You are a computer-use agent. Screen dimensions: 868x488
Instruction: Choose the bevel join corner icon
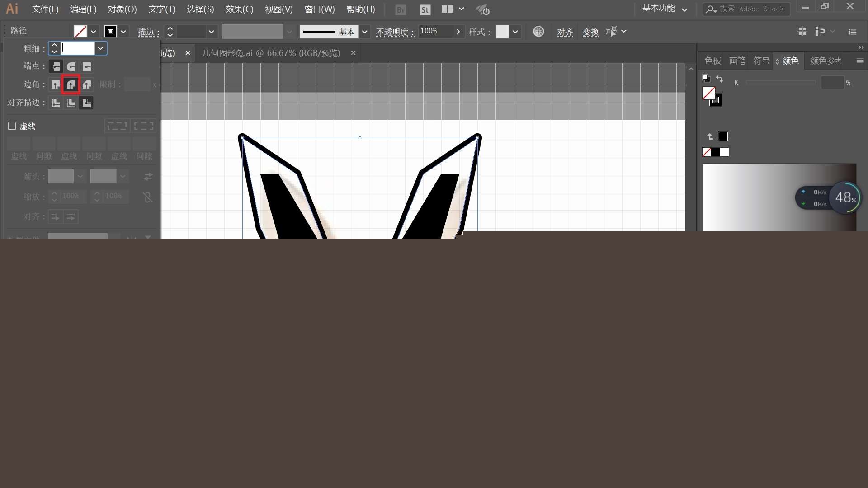[87, 84]
